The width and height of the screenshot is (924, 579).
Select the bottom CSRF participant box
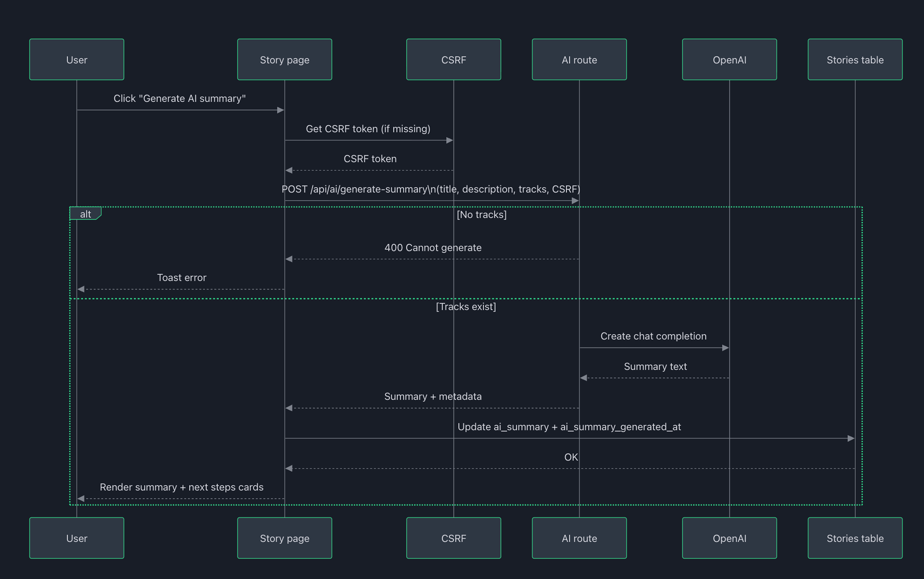click(x=453, y=538)
